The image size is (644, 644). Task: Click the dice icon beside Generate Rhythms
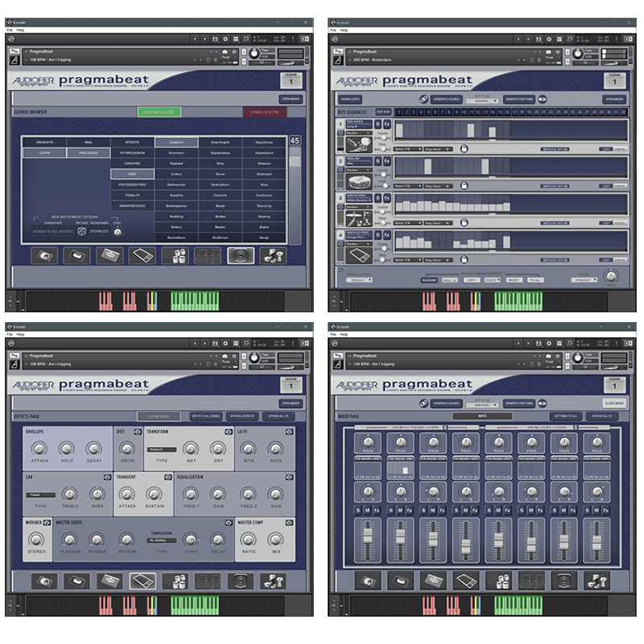(x=542, y=99)
